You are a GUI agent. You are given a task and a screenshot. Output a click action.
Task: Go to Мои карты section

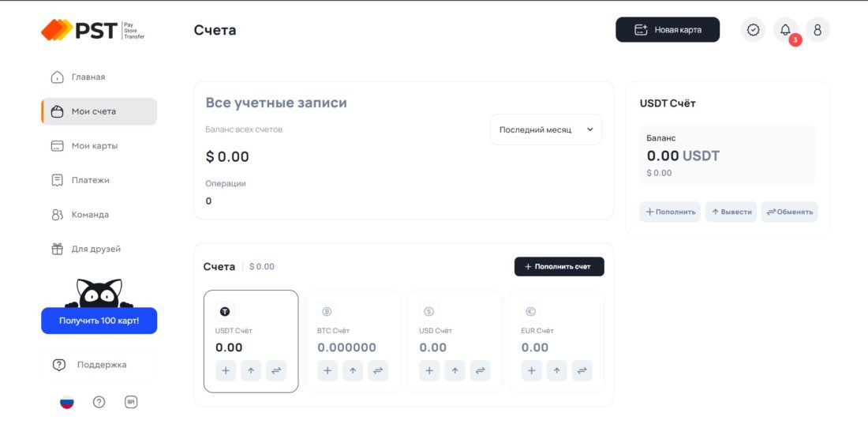pyautogui.click(x=94, y=146)
